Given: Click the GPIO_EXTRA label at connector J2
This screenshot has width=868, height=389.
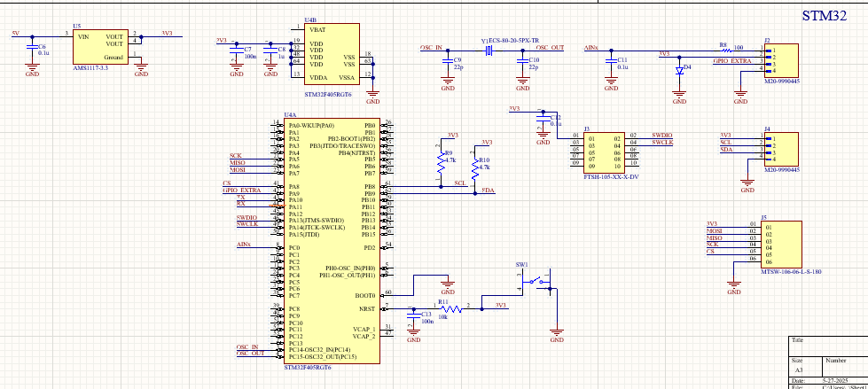Looking at the screenshot, I should pyautogui.click(x=731, y=61).
